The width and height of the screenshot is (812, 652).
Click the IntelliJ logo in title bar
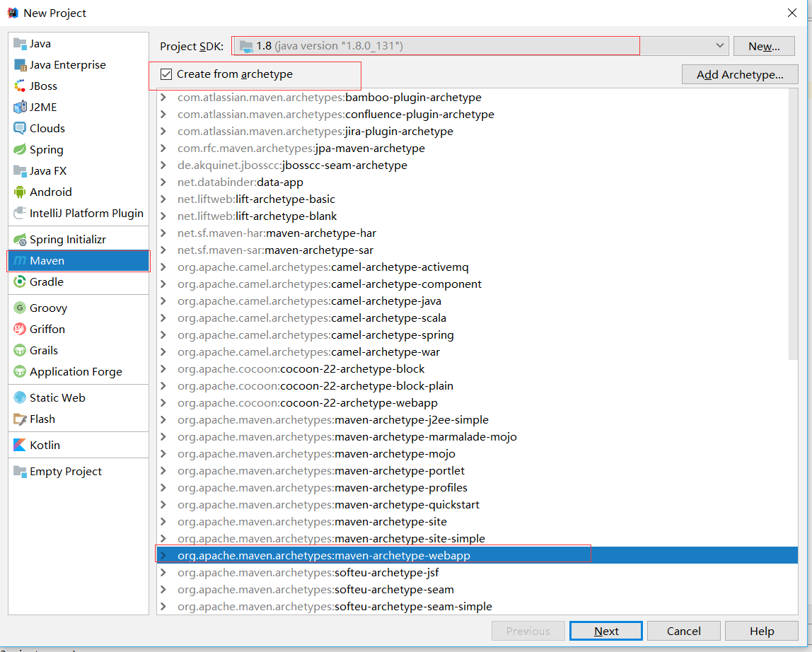coord(13,13)
